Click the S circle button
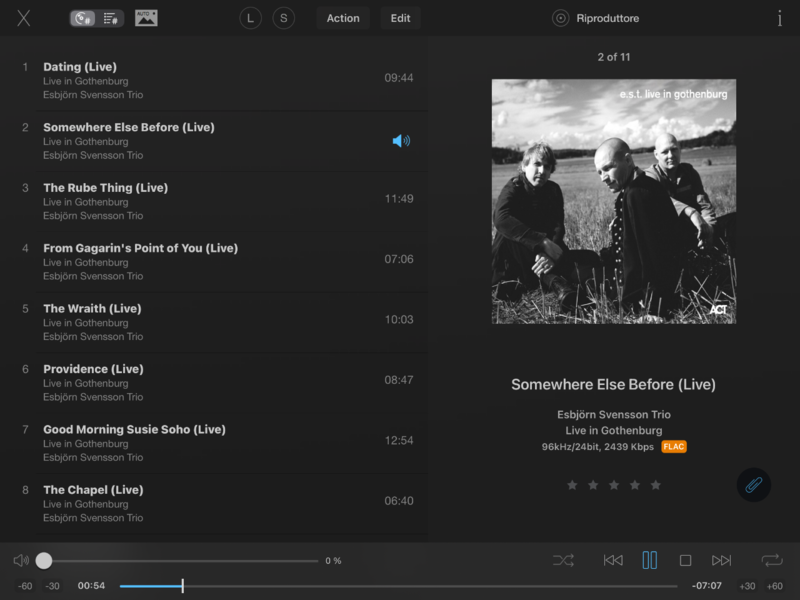The height and width of the screenshot is (600, 800). [x=284, y=18]
